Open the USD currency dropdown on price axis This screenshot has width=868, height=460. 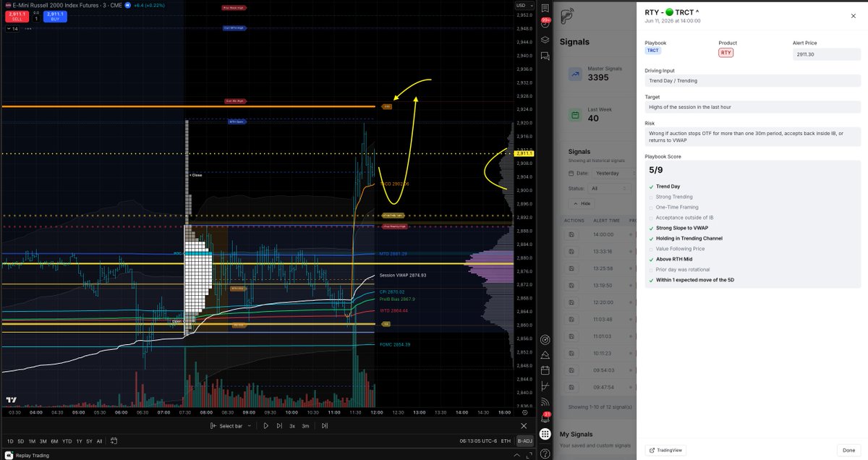tap(524, 6)
